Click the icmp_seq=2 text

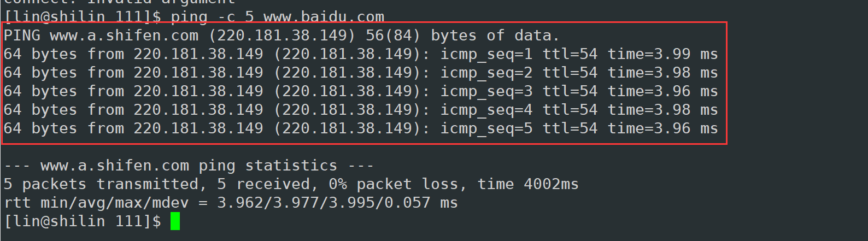coord(486,73)
